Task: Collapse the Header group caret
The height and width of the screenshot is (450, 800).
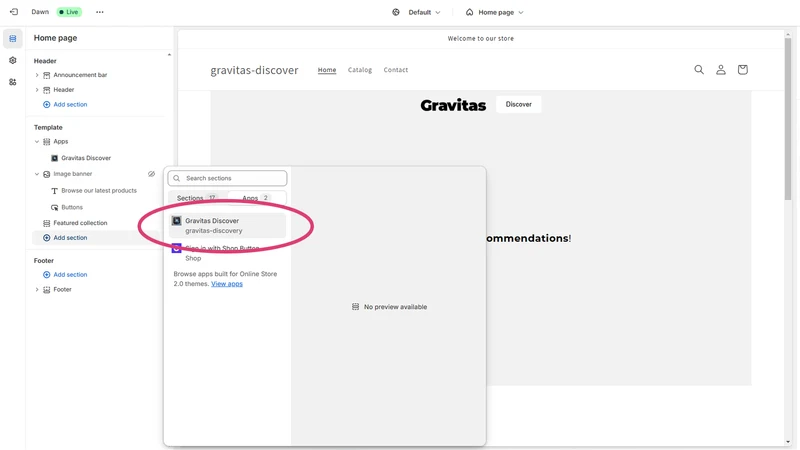Action: [x=169, y=55]
